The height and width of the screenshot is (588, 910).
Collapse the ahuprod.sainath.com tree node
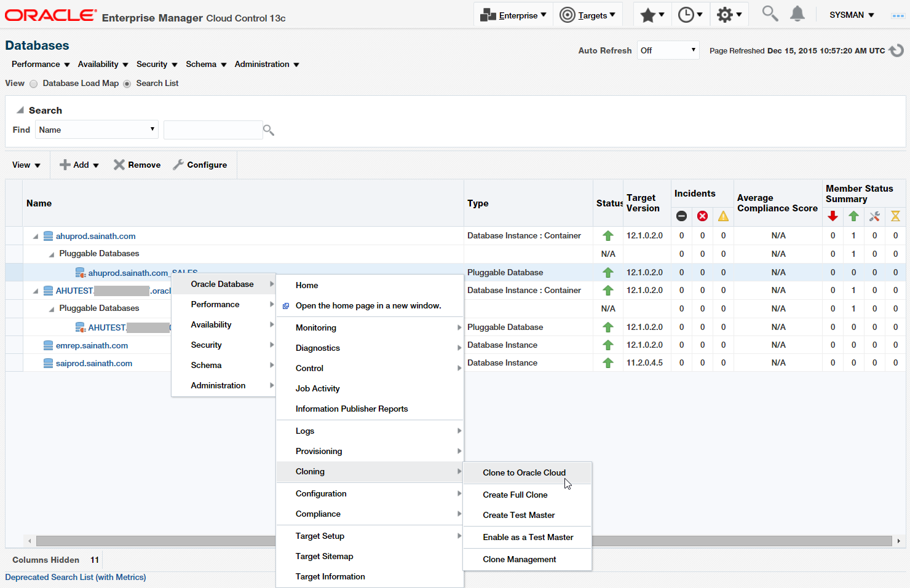click(x=36, y=237)
